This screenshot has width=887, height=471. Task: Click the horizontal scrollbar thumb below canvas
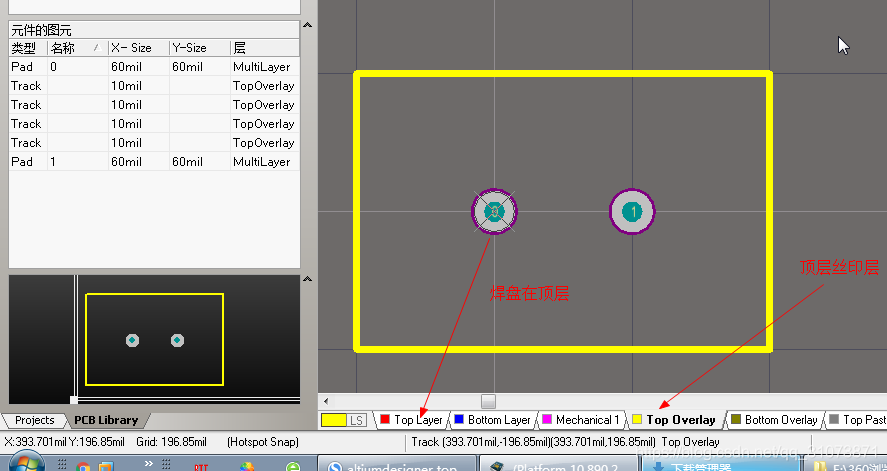489,402
